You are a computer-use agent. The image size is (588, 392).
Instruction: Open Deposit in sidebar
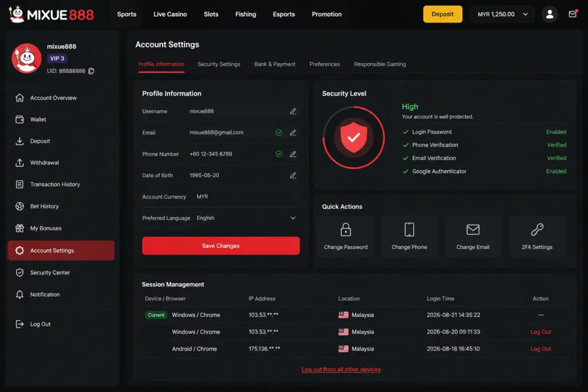[x=61, y=141]
